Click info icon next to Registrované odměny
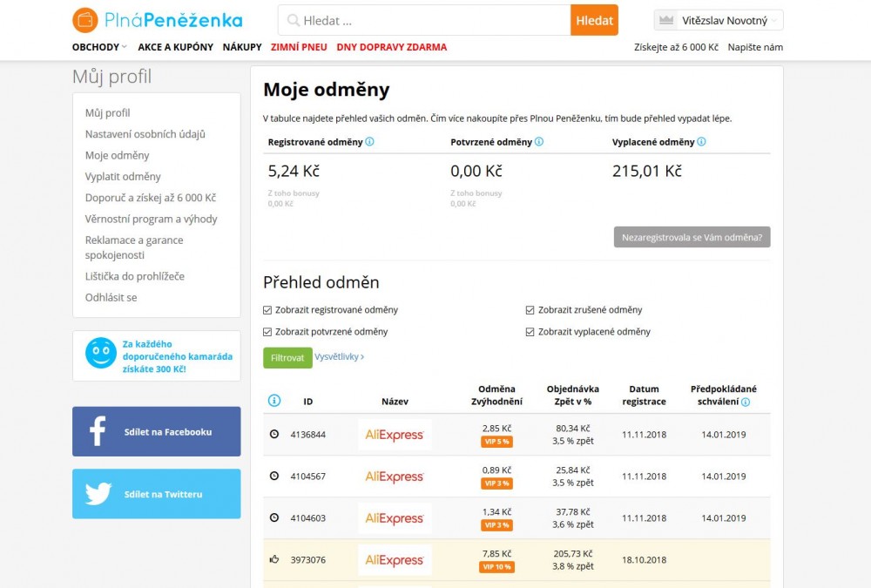The image size is (871, 588). point(369,142)
